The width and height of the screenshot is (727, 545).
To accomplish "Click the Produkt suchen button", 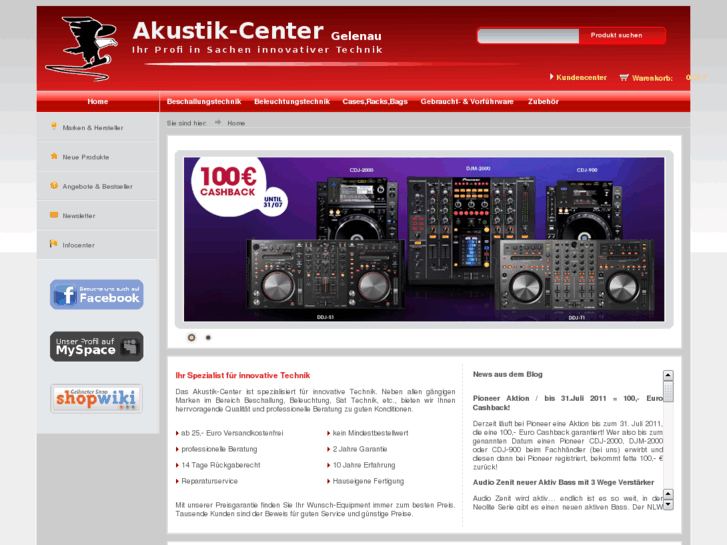I will point(622,35).
